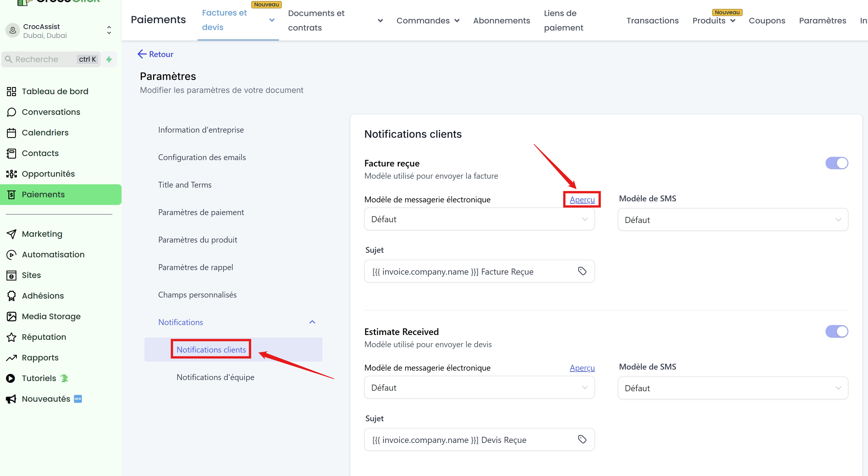The width and height of the screenshot is (868, 476).
Task: Open Marketing paper-plane icon
Action: click(11, 234)
